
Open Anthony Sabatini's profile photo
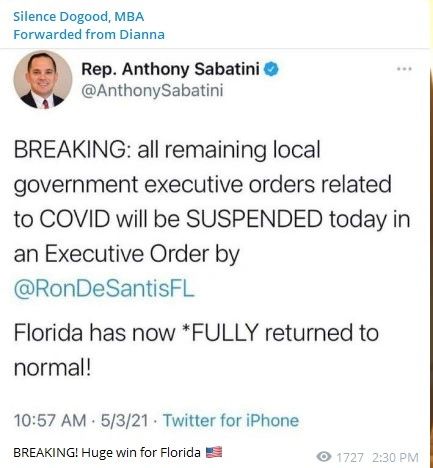[x=43, y=80]
